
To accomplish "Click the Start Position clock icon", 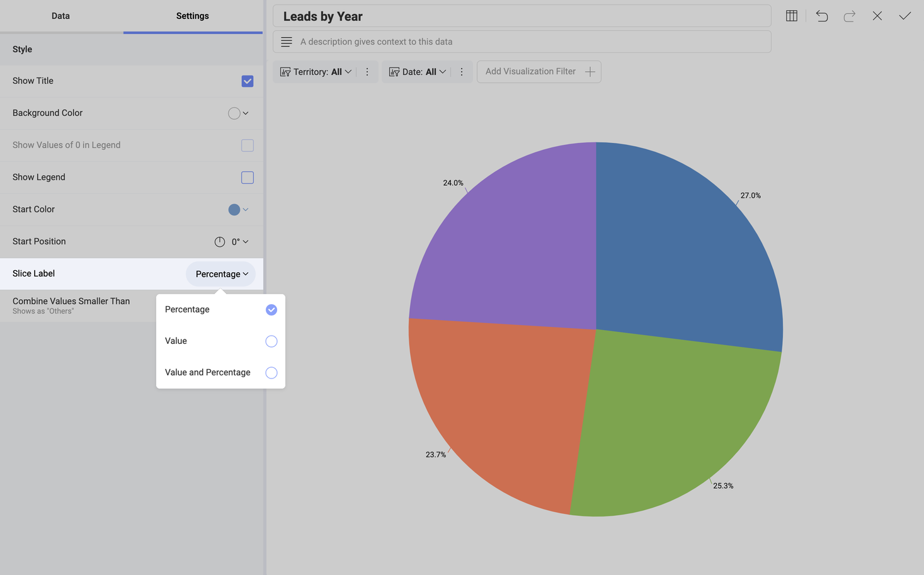I will 220,242.
